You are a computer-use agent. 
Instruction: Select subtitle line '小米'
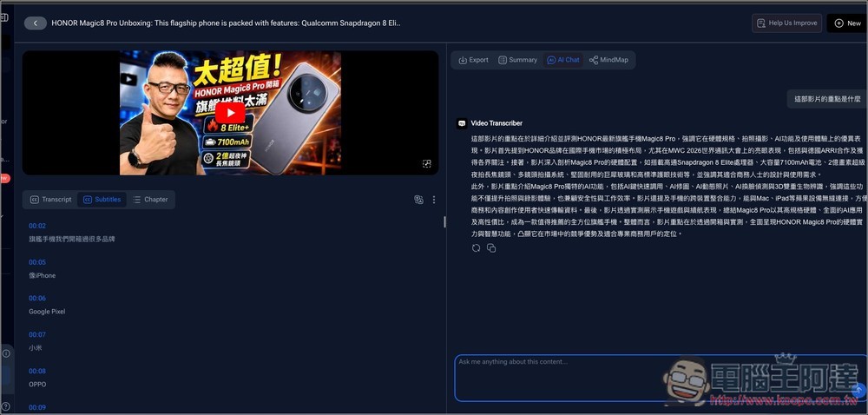tap(36, 348)
